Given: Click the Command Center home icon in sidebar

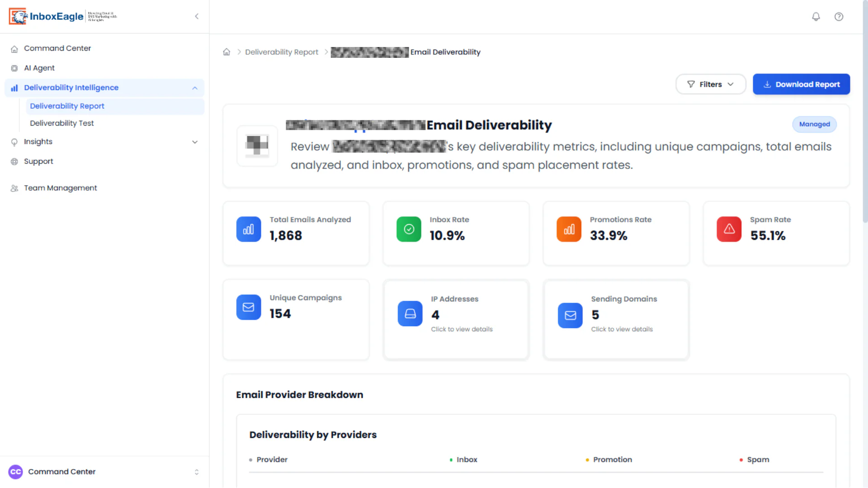Looking at the screenshot, I should [x=14, y=49].
